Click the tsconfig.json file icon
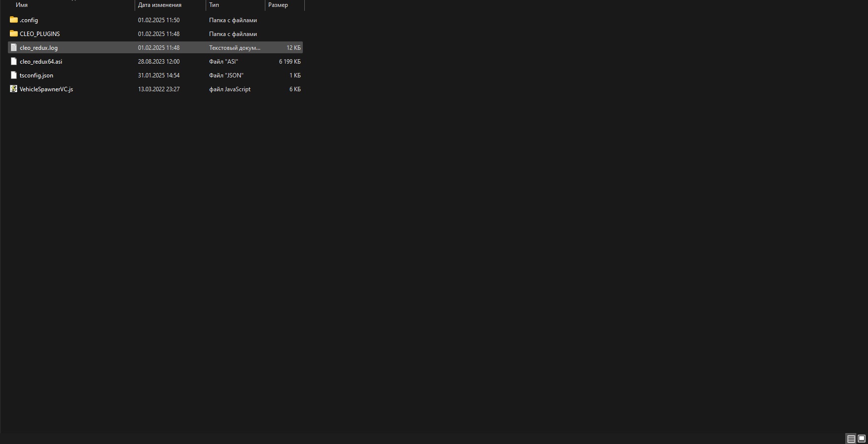The image size is (868, 444). click(x=14, y=75)
